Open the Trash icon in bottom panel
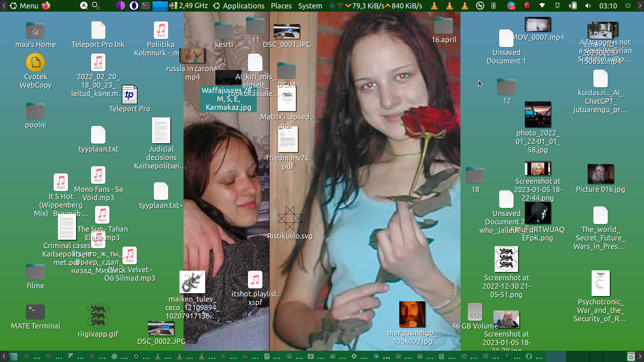 point(631,356)
